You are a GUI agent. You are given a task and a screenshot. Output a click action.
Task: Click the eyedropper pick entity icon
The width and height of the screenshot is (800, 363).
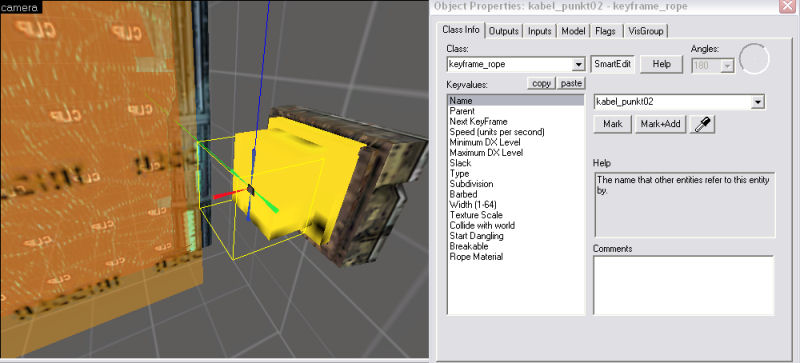(703, 124)
